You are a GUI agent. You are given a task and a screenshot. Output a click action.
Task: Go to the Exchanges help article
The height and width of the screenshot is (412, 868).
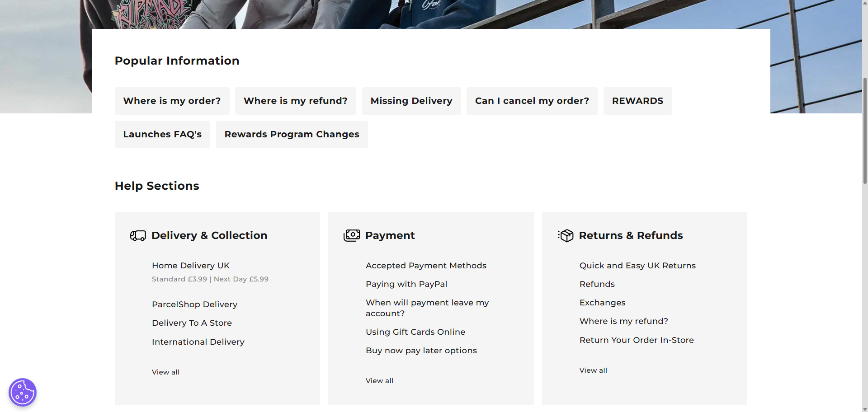pos(602,303)
